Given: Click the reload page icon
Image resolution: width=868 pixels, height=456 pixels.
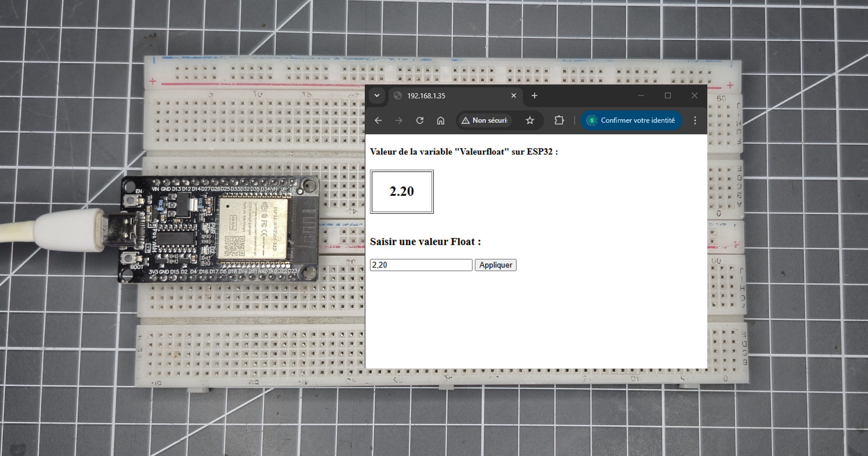Looking at the screenshot, I should click(420, 120).
